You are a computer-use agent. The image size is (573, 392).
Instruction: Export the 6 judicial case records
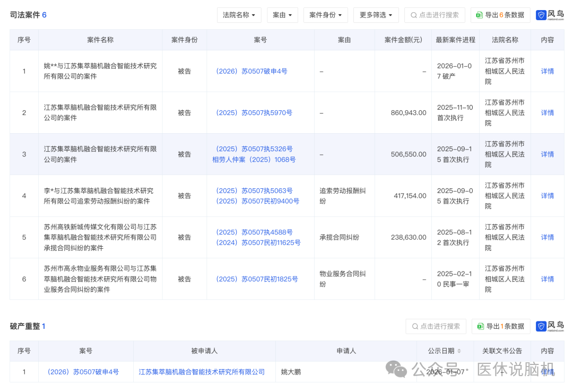click(x=500, y=15)
